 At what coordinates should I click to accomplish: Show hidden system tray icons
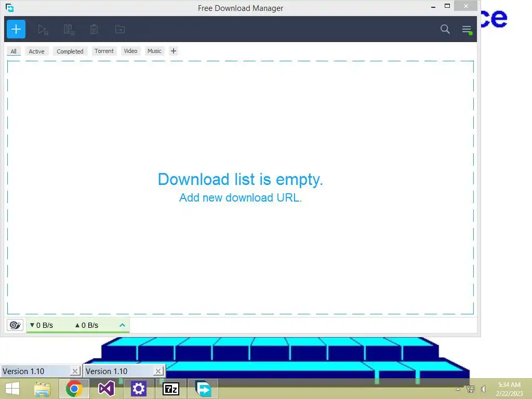(458, 389)
